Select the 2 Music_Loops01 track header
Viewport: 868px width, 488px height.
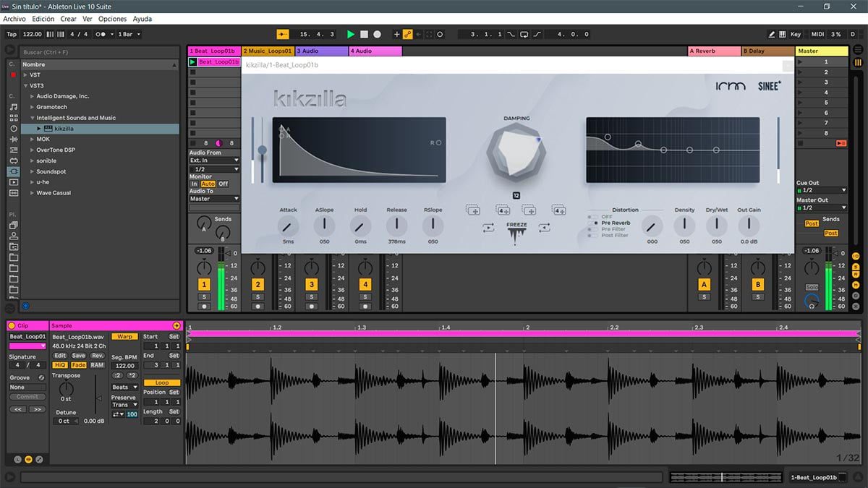click(268, 51)
